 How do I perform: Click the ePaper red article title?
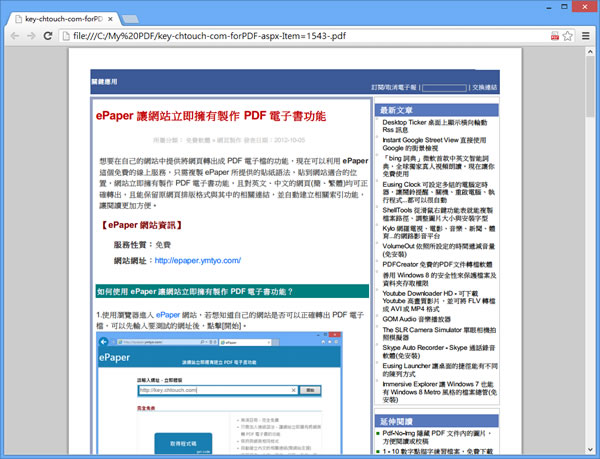click(x=211, y=116)
